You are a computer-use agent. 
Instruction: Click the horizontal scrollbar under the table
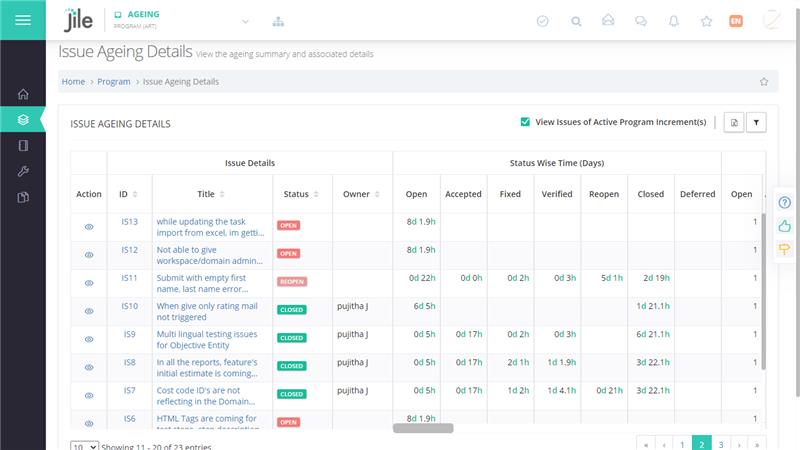click(423, 428)
